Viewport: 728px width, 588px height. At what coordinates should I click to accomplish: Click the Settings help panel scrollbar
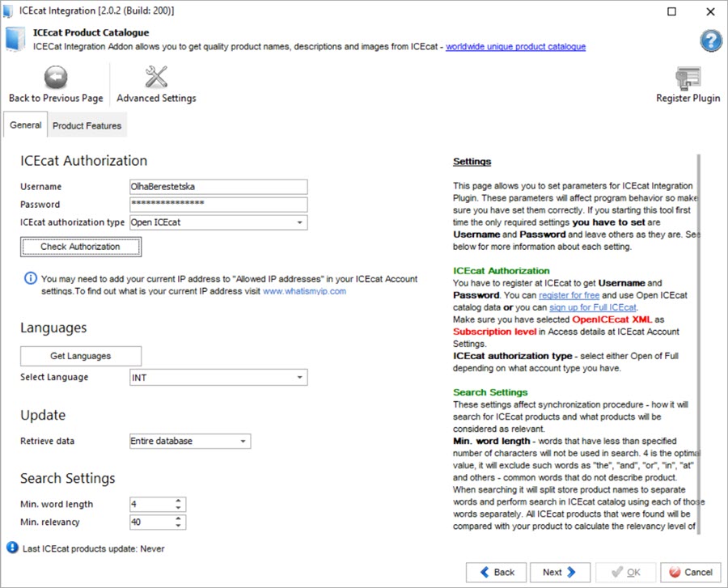pos(698,344)
